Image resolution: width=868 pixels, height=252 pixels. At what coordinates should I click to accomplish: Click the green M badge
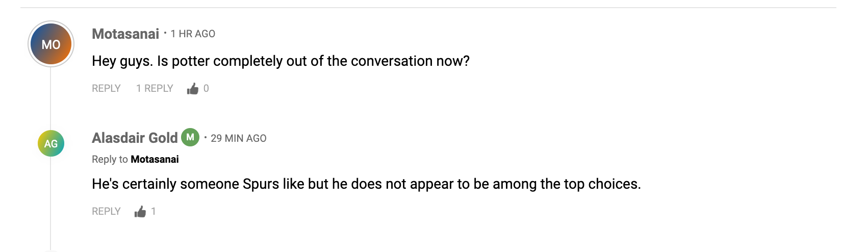(190, 137)
